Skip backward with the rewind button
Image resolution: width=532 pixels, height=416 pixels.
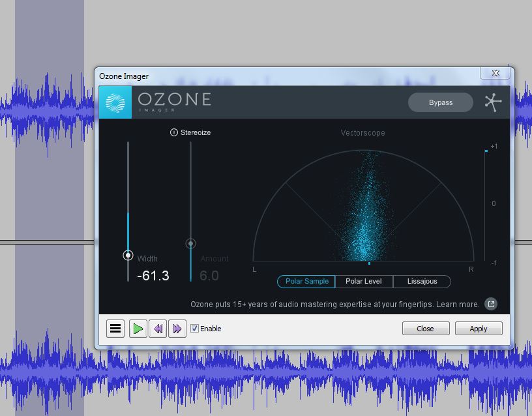tap(158, 329)
